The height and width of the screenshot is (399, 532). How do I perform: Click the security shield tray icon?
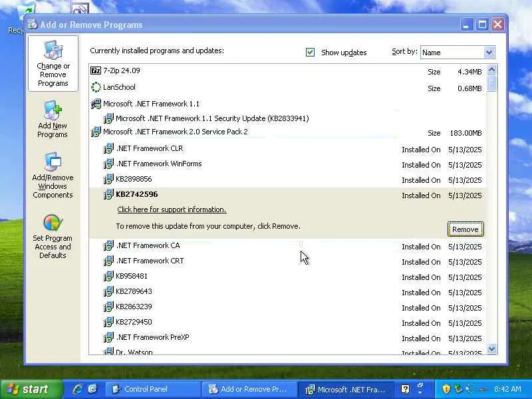[446, 389]
